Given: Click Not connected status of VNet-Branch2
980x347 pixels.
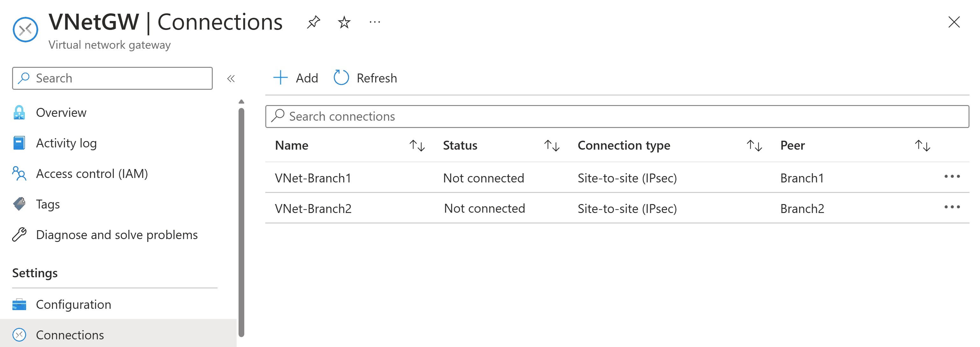Looking at the screenshot, I should [484, 208].
